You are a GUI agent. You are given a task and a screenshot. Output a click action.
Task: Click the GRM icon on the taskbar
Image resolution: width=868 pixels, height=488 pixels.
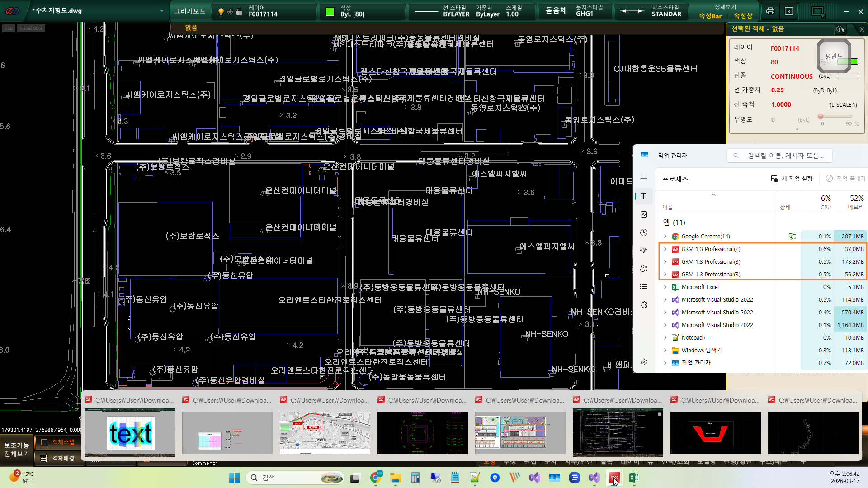[x=614, y=478]
